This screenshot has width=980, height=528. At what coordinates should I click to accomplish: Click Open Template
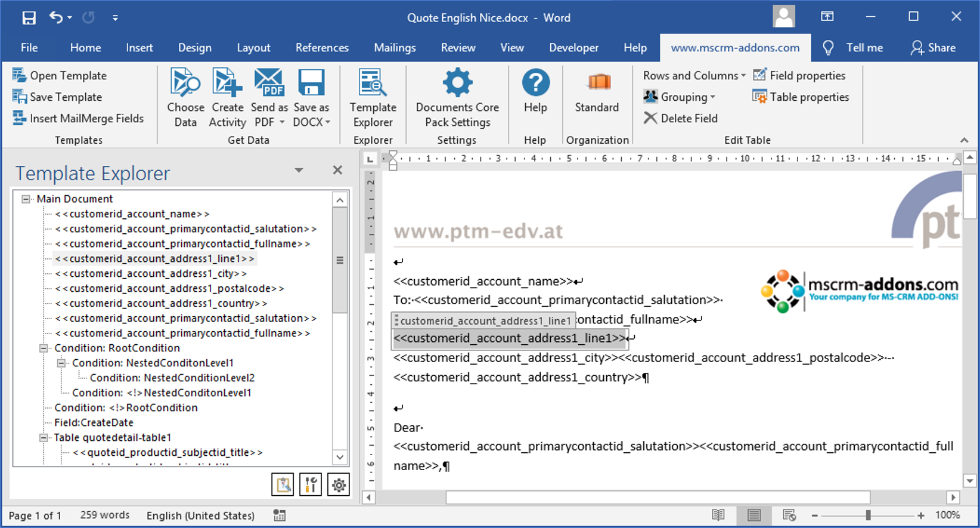[60, 76]
